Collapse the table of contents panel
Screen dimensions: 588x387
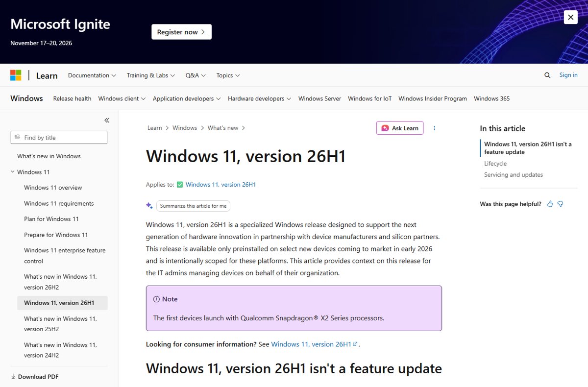pyautogui.click(x=107, y=120)
